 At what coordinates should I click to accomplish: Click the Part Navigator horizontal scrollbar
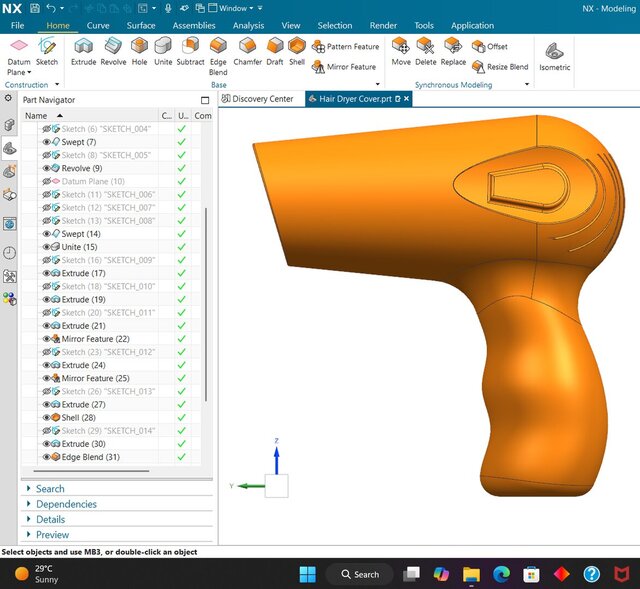point(91,471)
